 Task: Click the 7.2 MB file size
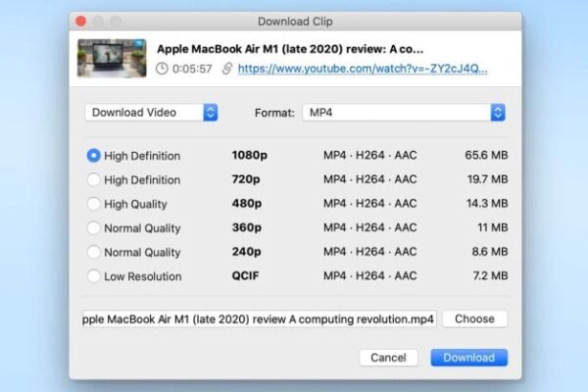(x=491, y=275)
